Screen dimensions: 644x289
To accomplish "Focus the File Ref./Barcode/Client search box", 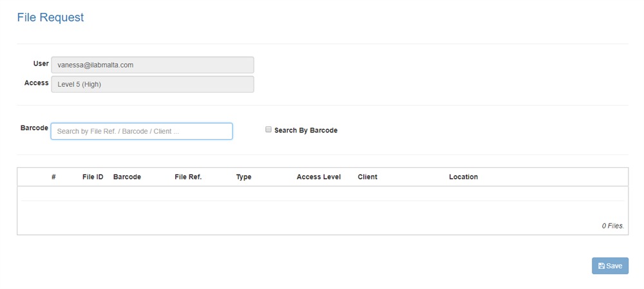I will click(x=142, y=131).
